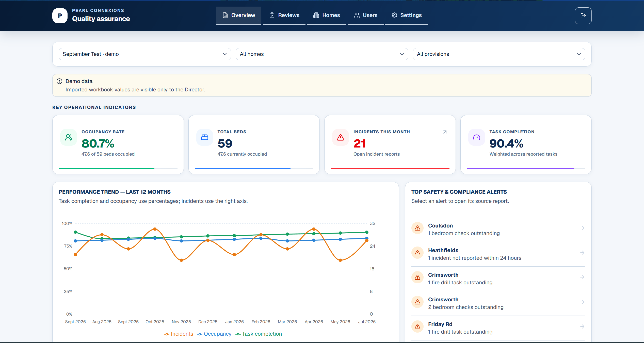Click the Demo data info icon
Image resolution: width=644 pixels, height=343 pixels.
59,81
